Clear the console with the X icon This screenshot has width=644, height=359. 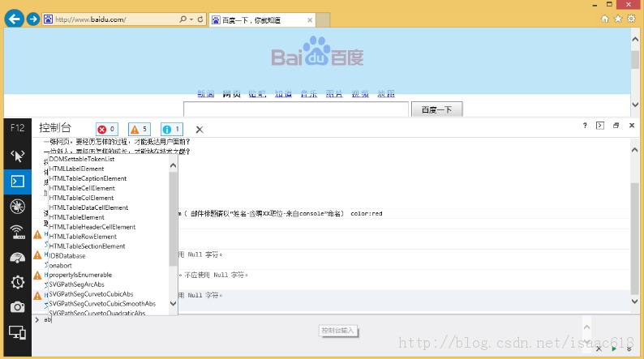point(200,130)
